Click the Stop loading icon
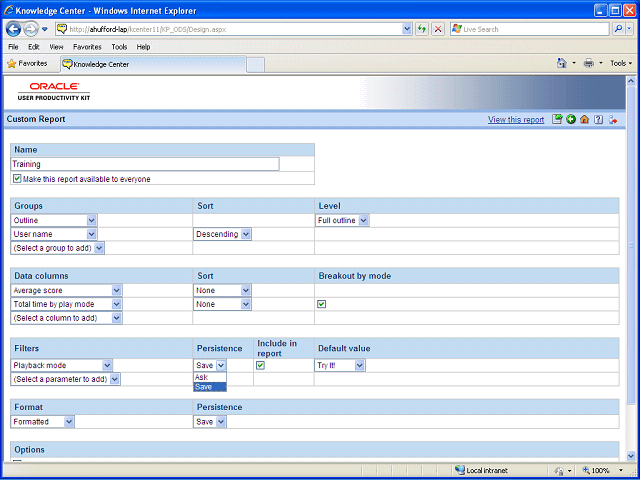This screenshot has width=640, height=480. coord(438,29)
